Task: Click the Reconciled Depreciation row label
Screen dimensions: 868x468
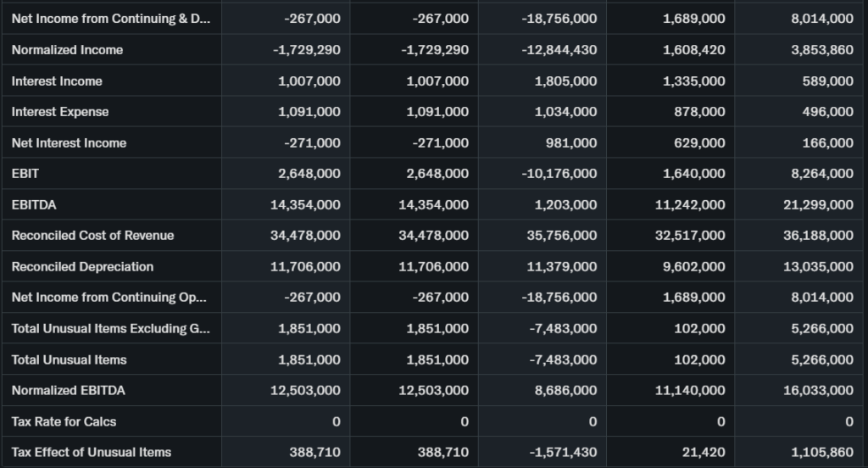Action: click(x=82, y=267)
